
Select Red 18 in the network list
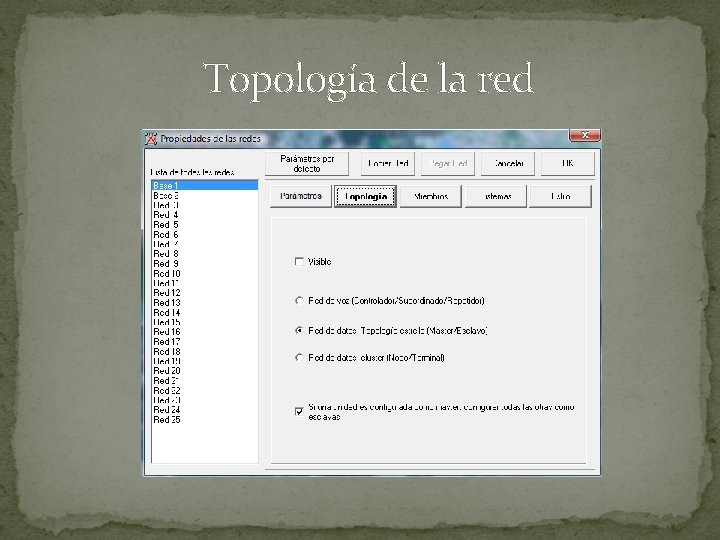(x=205, y=352)
